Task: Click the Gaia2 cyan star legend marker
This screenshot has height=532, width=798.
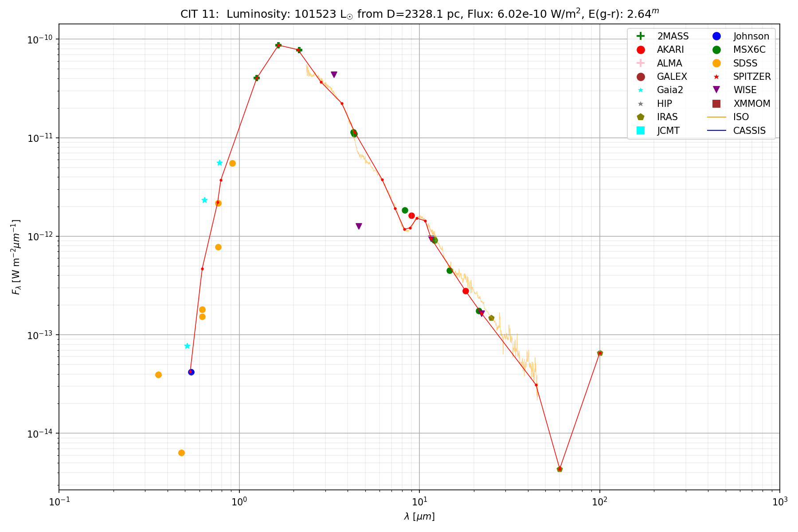Action: pyautogui.click(x=640, y=90)
